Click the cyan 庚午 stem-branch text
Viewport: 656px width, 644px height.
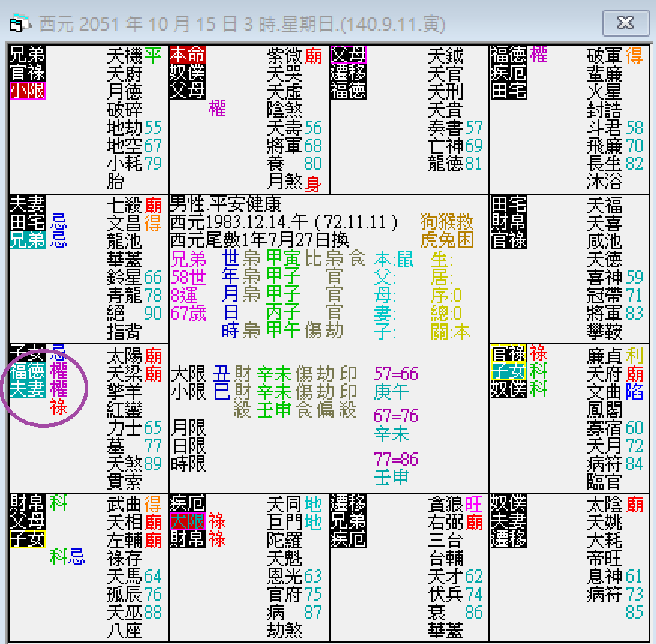(x=392, y=392)
